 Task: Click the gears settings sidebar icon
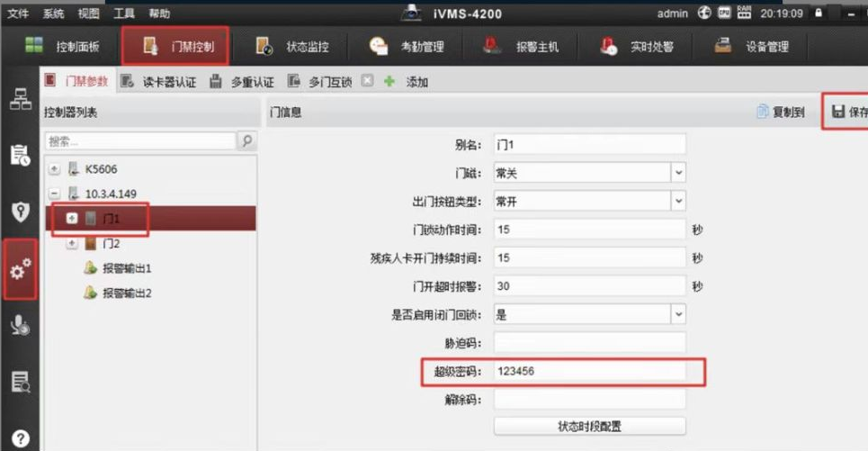point(20,269)
